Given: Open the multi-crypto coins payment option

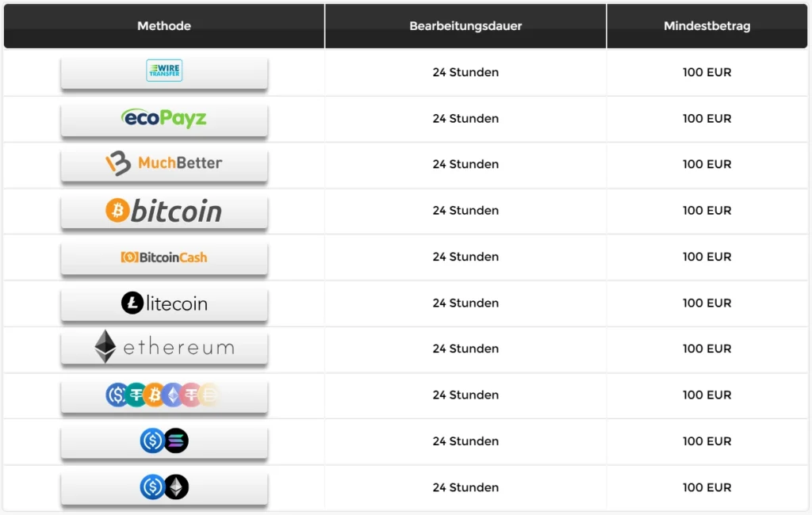Looking at the screenshot, I should (164, 395).
